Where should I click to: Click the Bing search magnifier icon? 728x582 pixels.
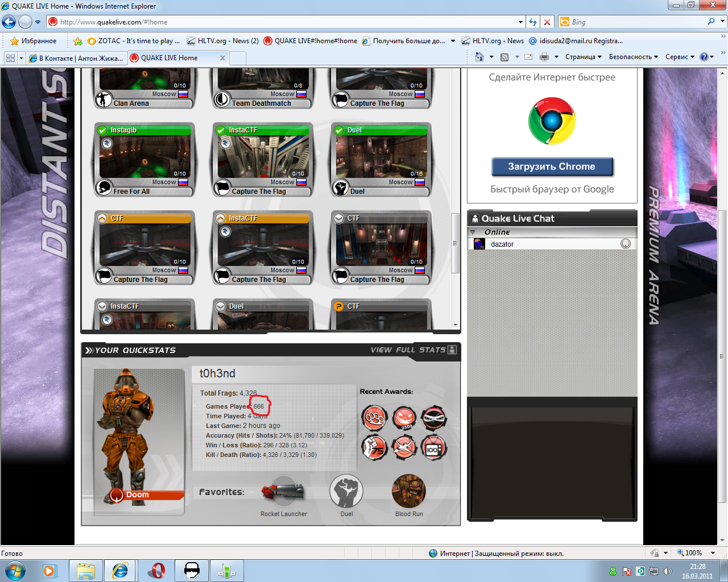coord(711,22)
